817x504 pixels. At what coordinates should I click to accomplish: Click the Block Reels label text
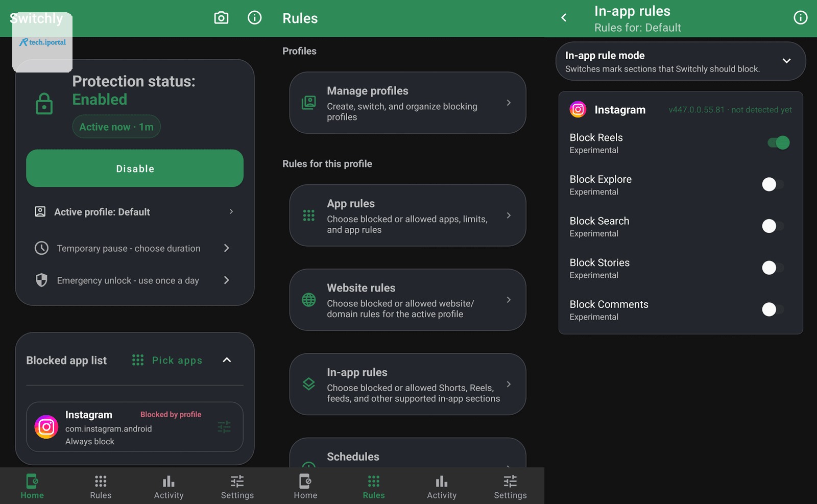(596, 137)
